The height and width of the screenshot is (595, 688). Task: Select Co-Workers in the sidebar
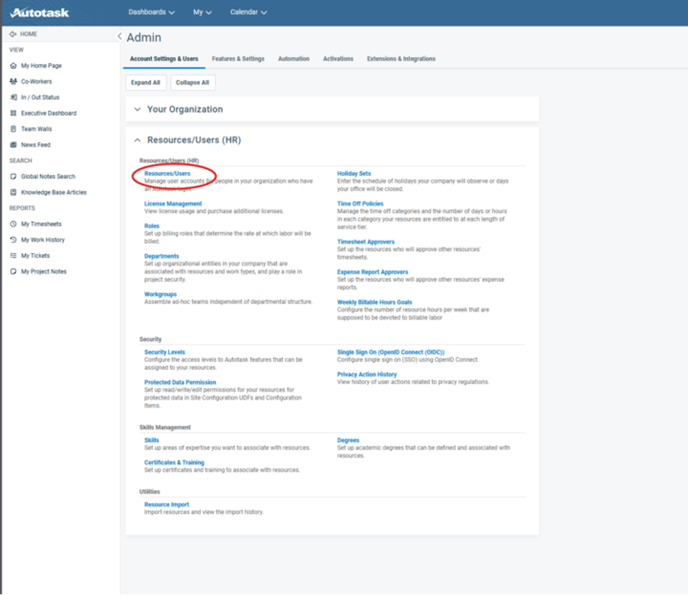pos(36,82)
